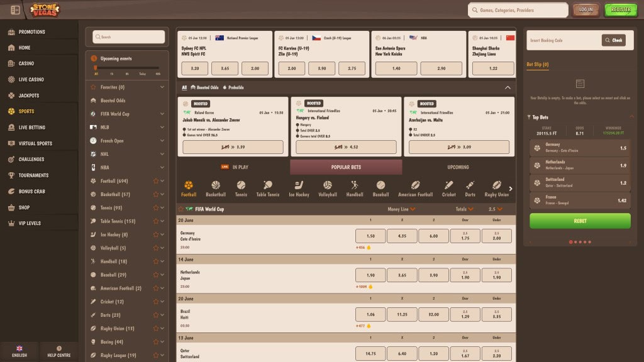Pick Germany win odds 1.50
The width and height of the screenshot is (644, 362).
pos(370,236)
